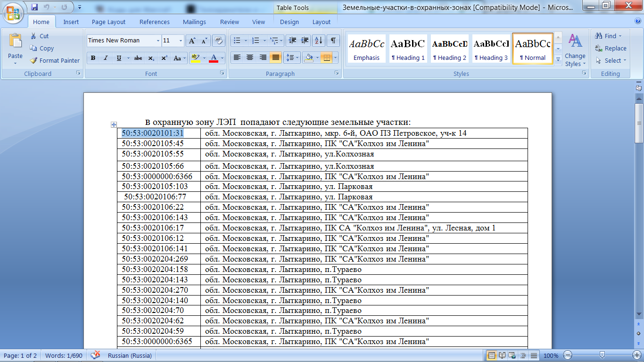Open the font size dropdown
The width and height of the screenshot is (644, 362).
[181, 41]
